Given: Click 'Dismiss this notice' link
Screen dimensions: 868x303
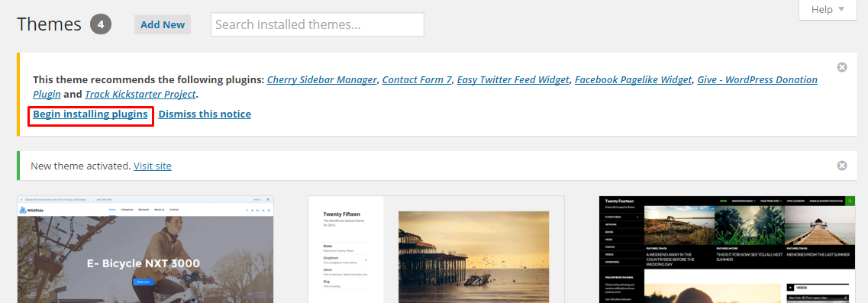Looking at the screenshot, I should coord(205,114).
